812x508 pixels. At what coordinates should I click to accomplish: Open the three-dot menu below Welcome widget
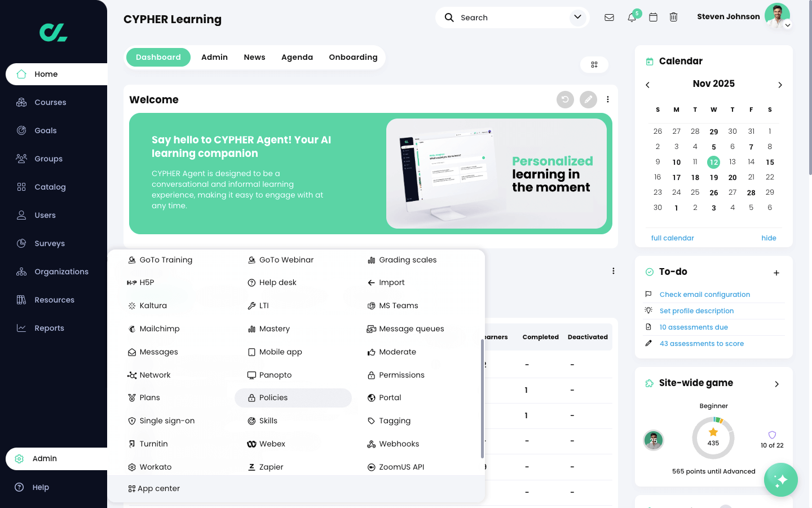pos(614,271)
